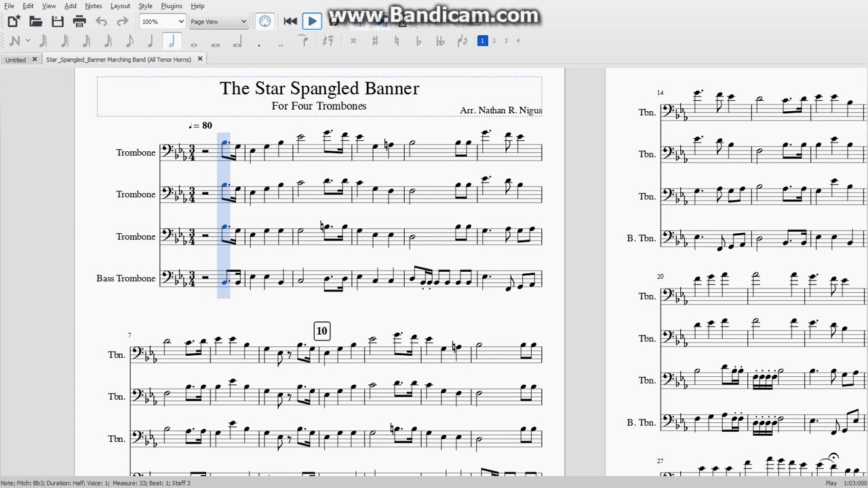The height and width of the screenshot is (488, 868).
Task: Switch to voice 2
Action: [494, 41]
